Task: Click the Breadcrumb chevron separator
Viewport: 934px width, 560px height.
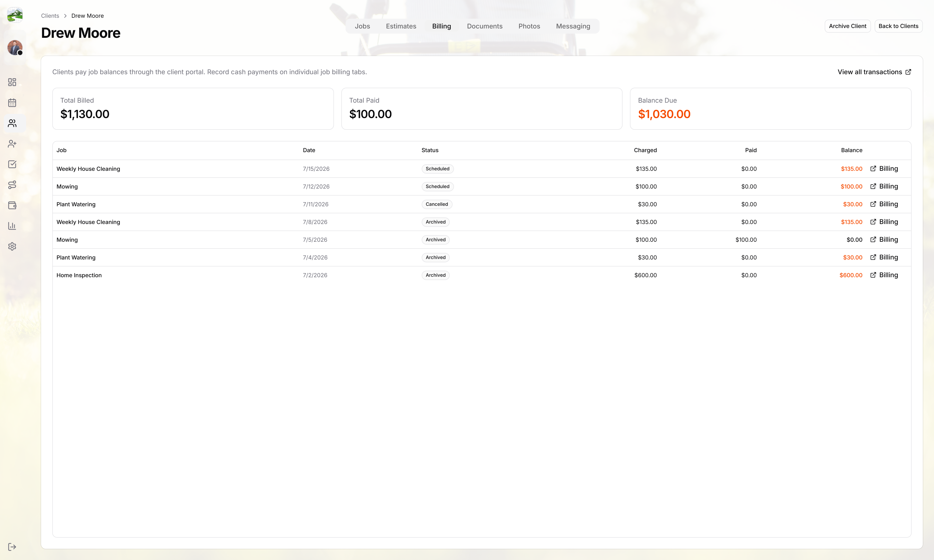Action: [x=65, y=16]
